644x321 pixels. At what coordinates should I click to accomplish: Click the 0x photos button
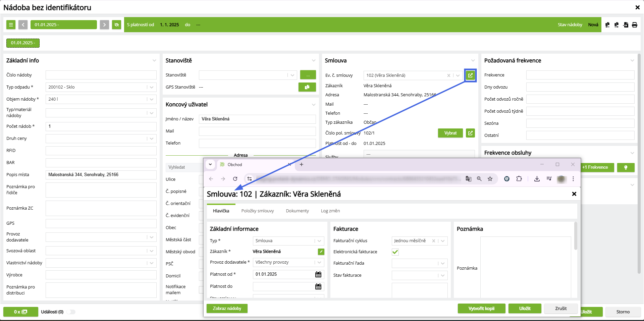pos(20,312)
